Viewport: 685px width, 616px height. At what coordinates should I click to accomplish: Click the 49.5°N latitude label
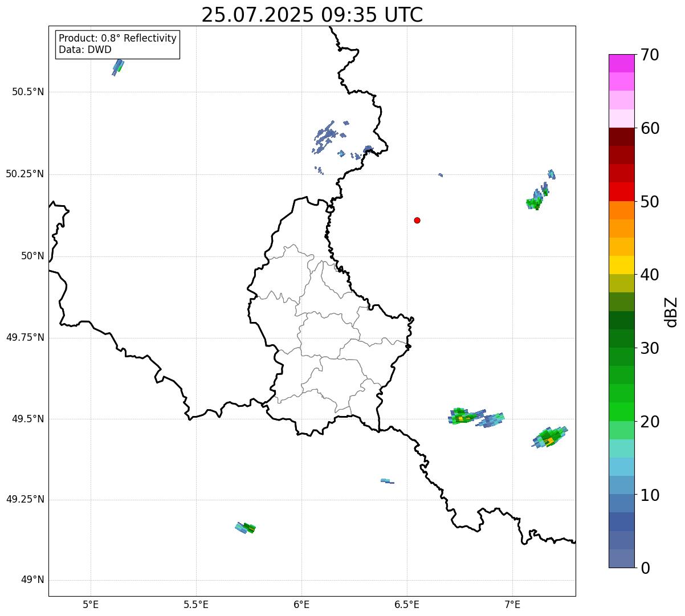[28, 419]
